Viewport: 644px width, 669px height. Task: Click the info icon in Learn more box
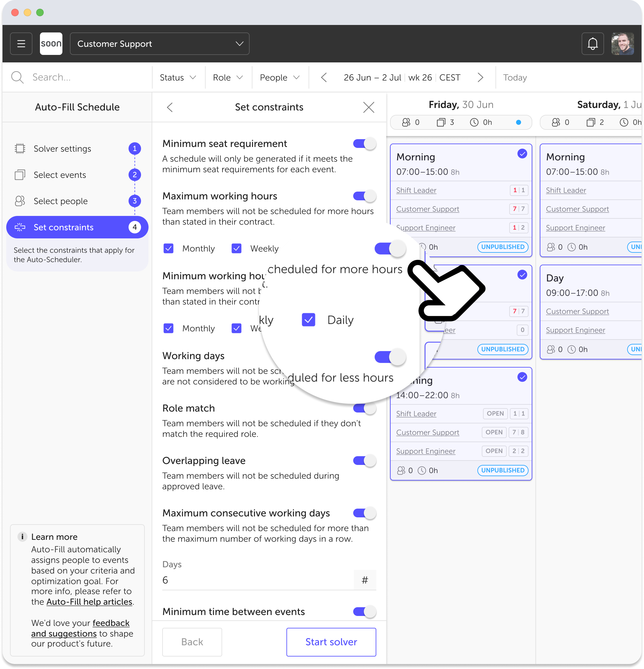22,536
